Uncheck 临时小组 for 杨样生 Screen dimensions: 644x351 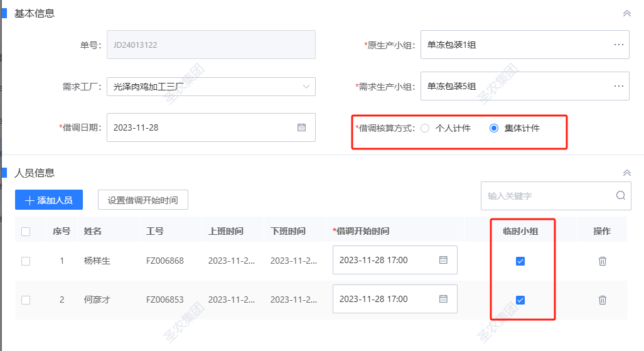(520, 261)
